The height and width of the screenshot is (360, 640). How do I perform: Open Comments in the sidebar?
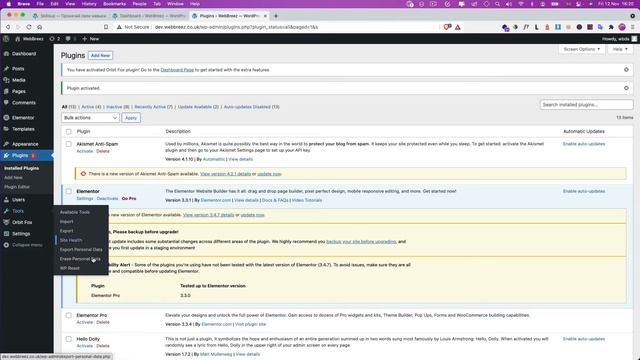point(24,103)
